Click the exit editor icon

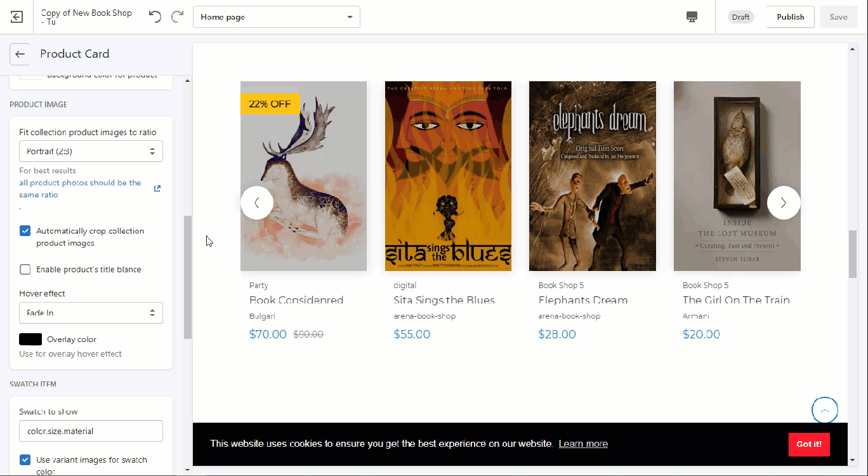click(x=17, y=17)
